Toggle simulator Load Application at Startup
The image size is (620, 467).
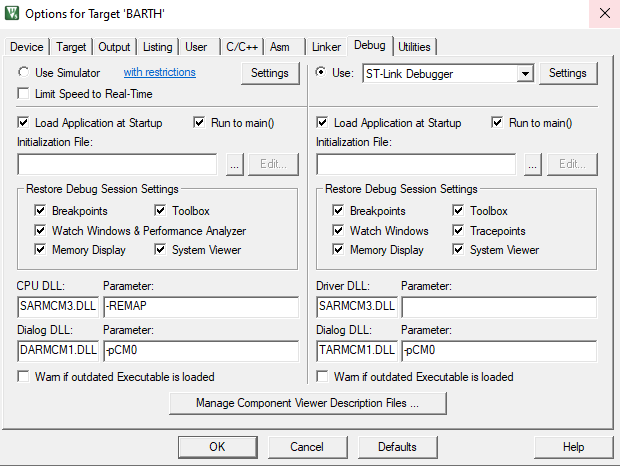tap(23, 123)
